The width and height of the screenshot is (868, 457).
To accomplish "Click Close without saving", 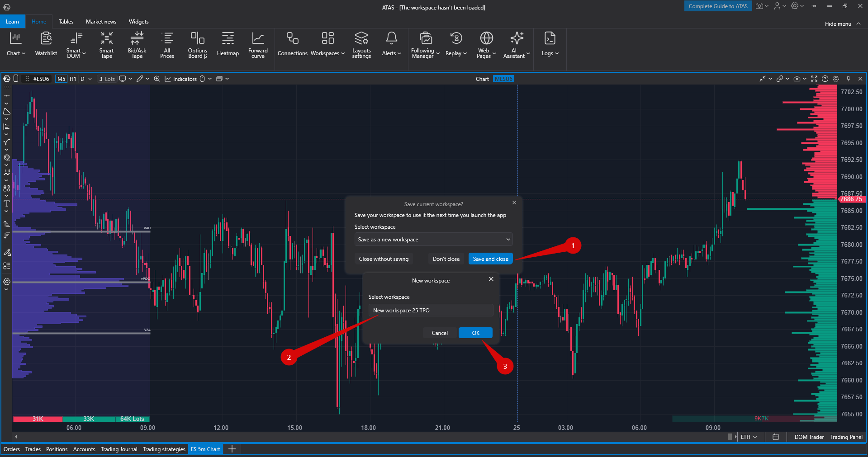I will coord(384,259).
